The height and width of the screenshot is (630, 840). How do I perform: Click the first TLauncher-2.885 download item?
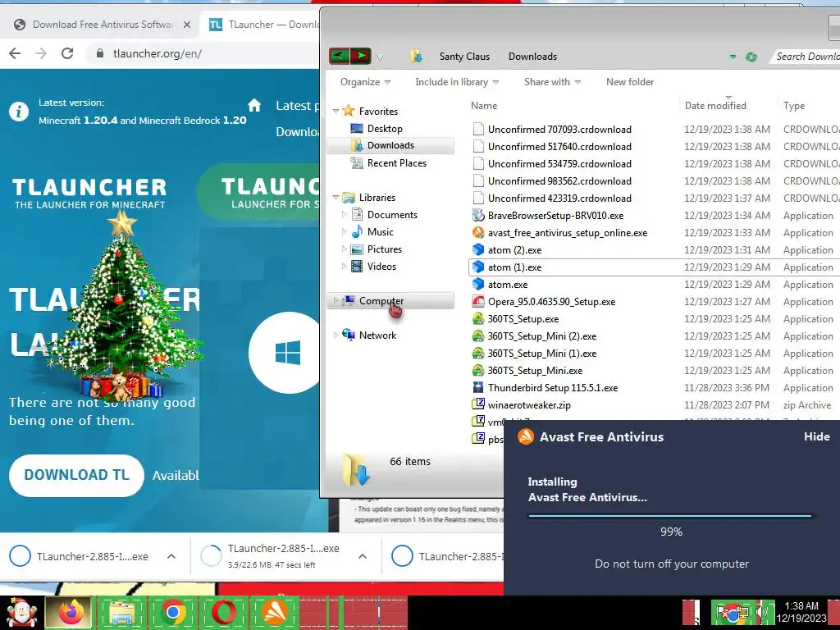tap(80, 556)
